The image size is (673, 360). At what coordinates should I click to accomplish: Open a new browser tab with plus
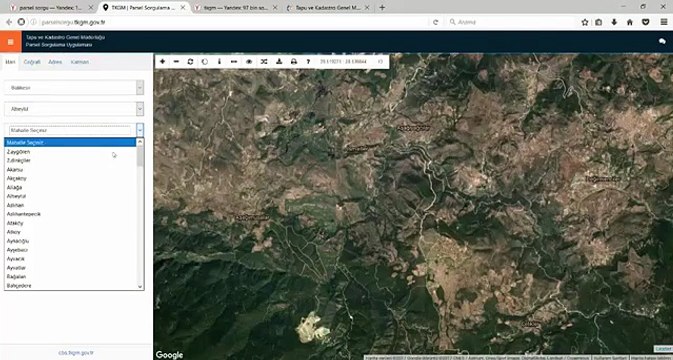click(382, 7)
